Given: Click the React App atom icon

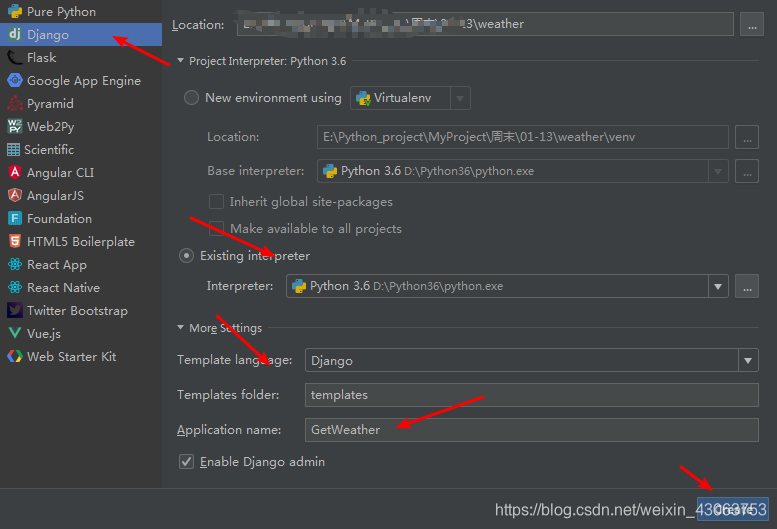Looking at the screenshot, I should point(15,264).
